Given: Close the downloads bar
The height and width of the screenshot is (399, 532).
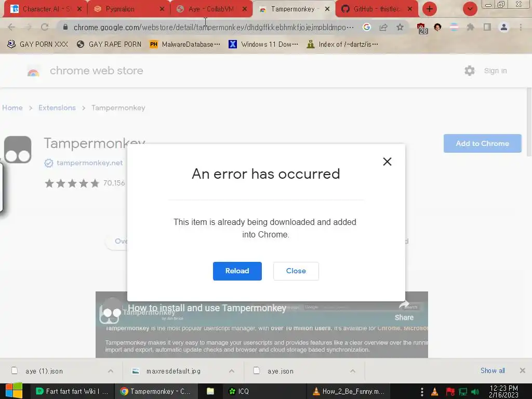Looking at the screenshot, I should (523, 370).
